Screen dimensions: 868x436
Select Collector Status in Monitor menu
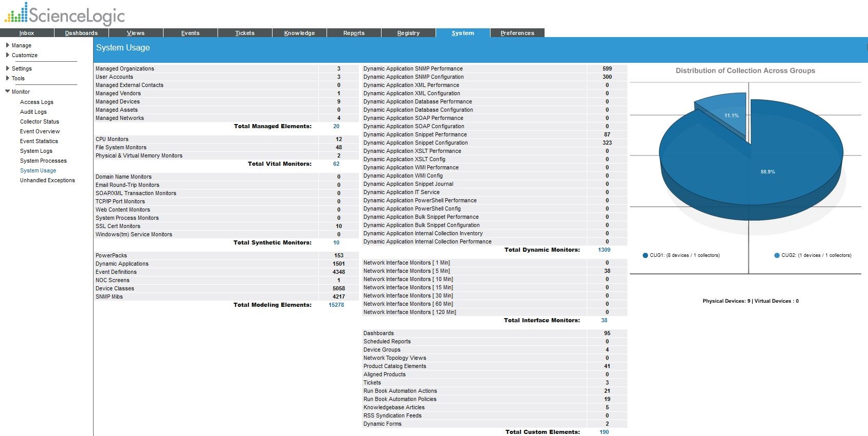(x=40, y=121)
